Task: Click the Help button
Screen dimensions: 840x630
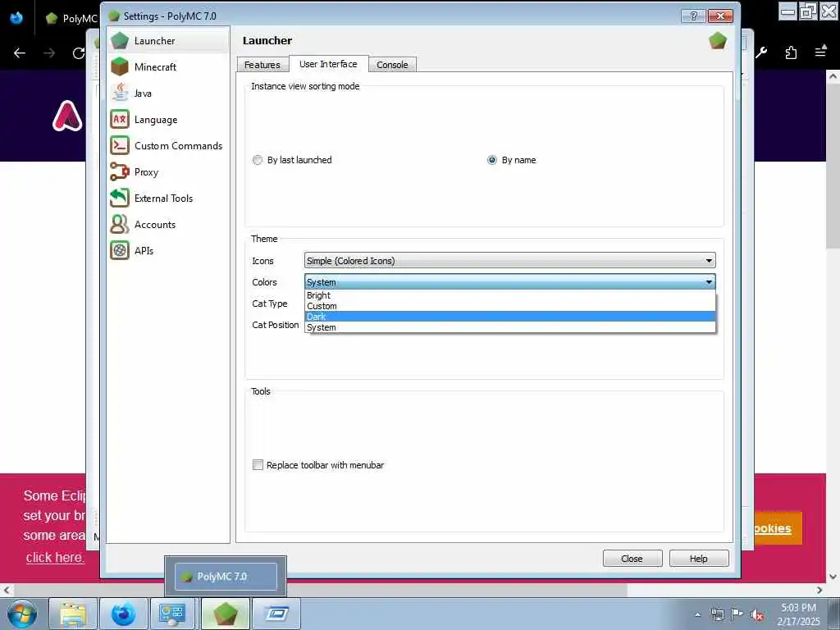Action: click(x=699, y=558)
